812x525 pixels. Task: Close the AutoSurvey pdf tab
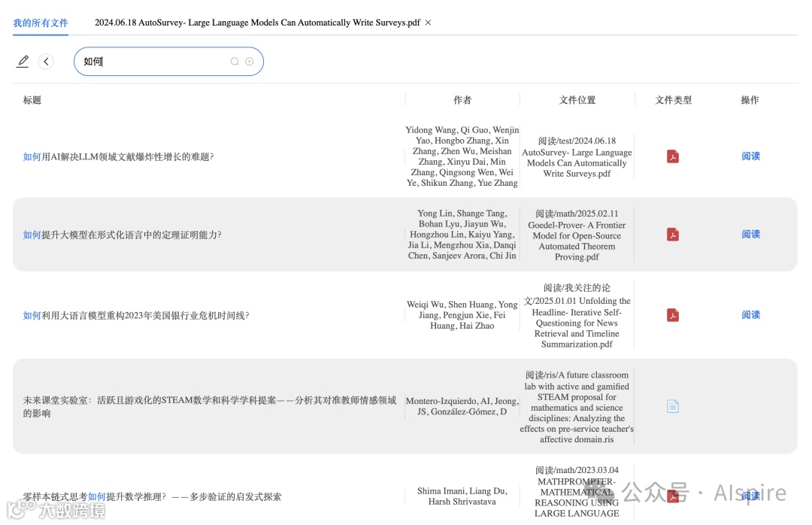click(428, 23)
